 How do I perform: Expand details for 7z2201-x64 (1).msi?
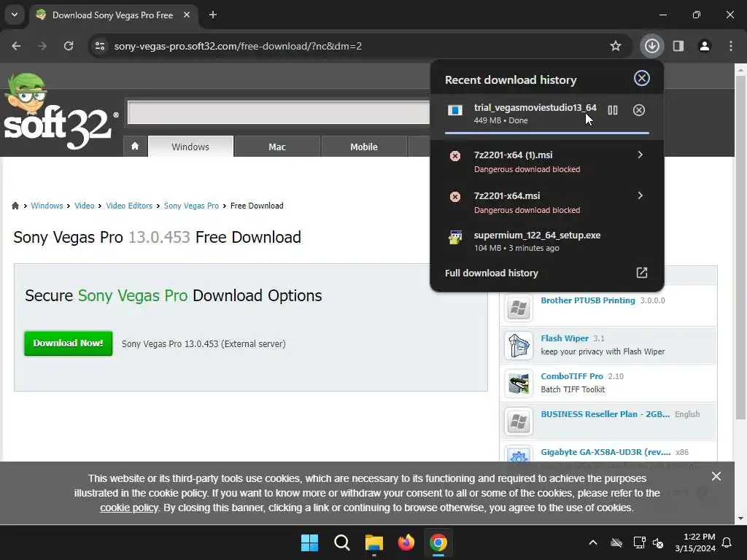(x=640, y=155)
